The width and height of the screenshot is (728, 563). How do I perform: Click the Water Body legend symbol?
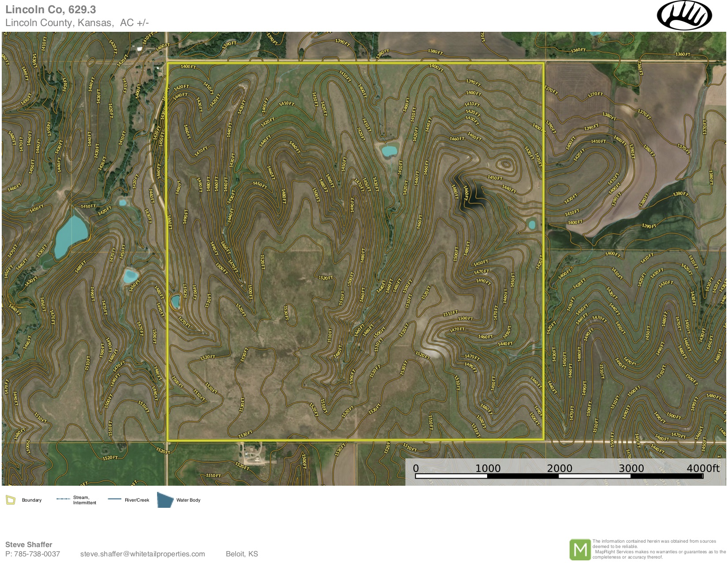point(165,500)
